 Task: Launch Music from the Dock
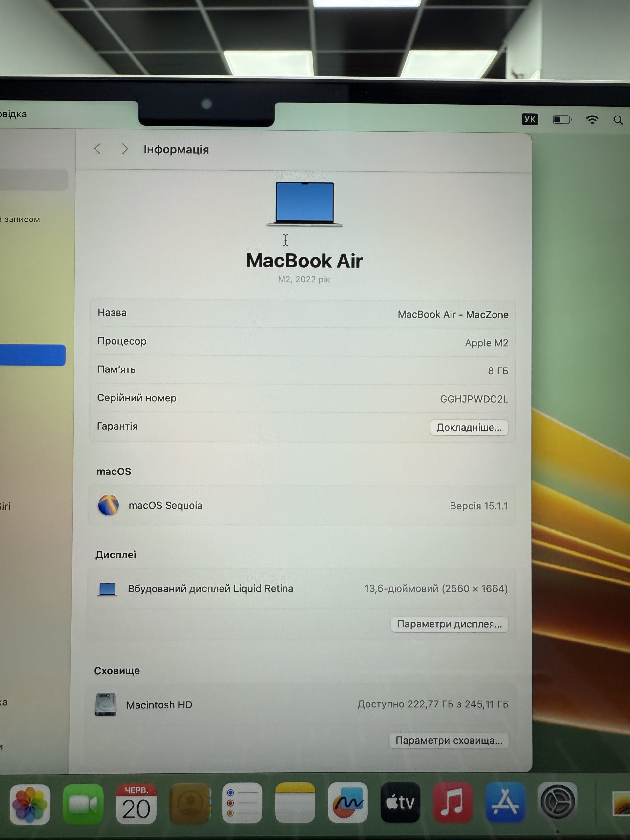click(x=453, y=802)
